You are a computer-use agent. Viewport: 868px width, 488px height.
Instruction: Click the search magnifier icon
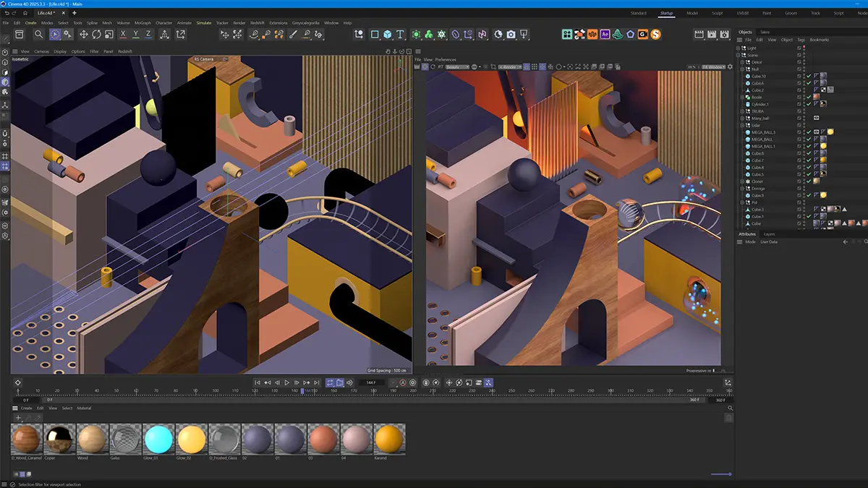coord(38,34)
